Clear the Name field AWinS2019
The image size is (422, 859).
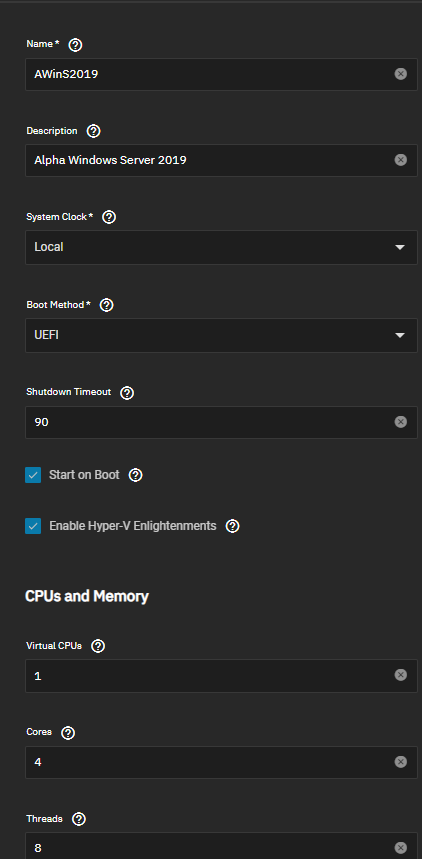[x=401, y=74]
